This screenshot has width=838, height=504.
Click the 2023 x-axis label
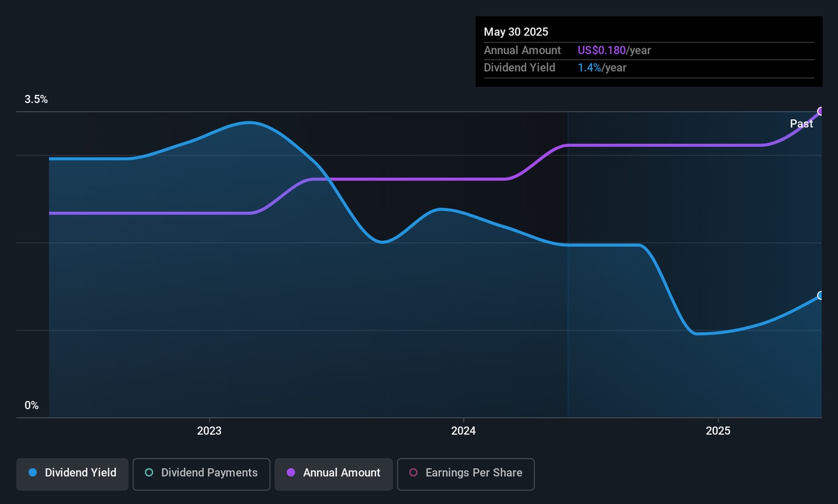tap(209, 431)
